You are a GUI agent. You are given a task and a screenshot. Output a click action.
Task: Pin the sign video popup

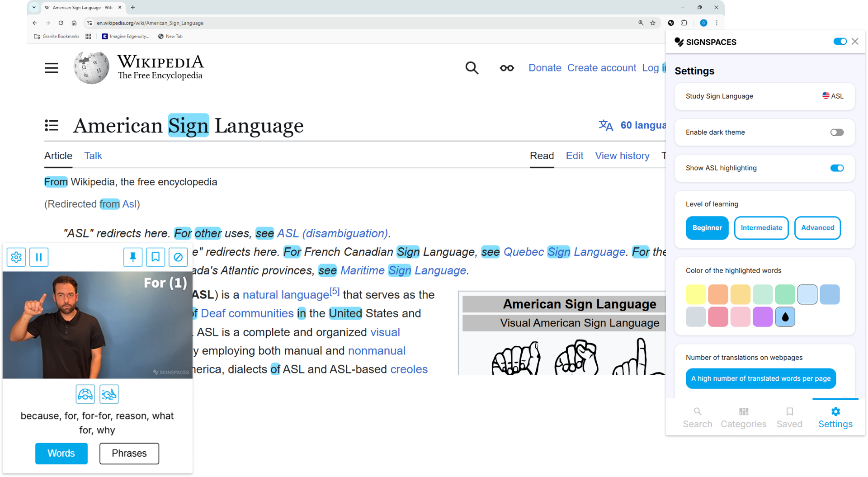pos(133,257)
